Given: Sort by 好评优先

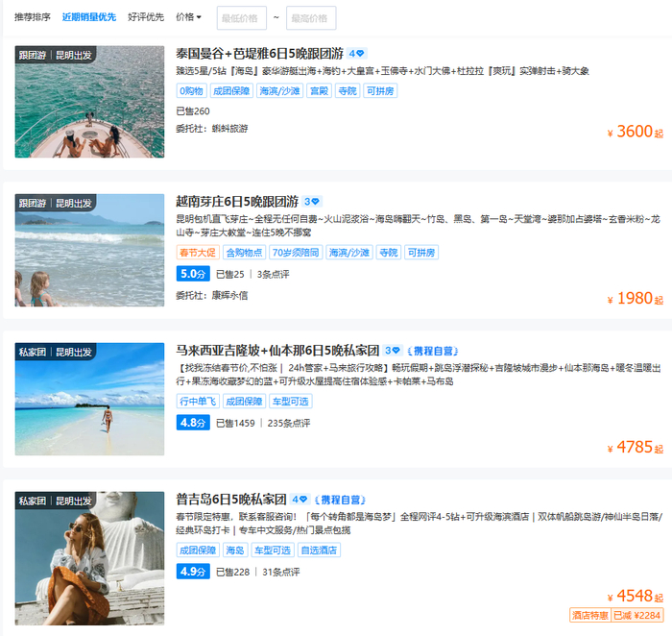Looking at the screenshot, I should coord(146,17).
